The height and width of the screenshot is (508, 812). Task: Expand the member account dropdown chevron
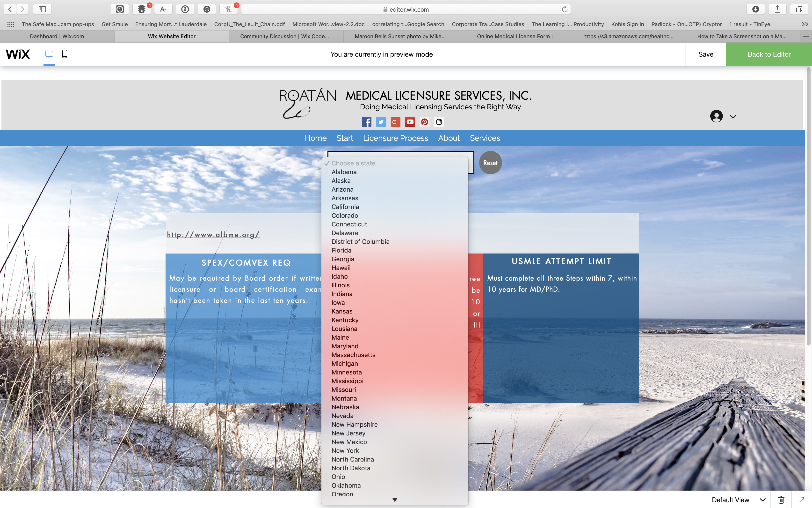pyautogui.click(x=733, y=117)
